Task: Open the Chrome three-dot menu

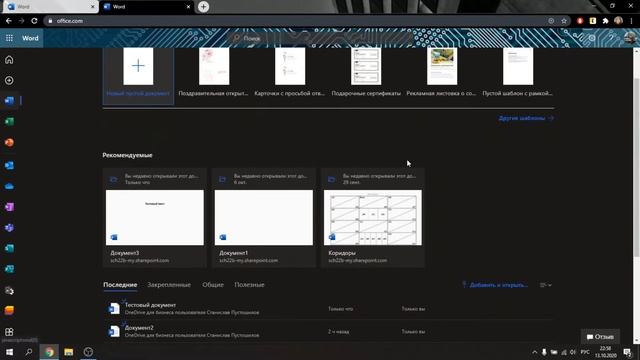Action: click(631, 21)
